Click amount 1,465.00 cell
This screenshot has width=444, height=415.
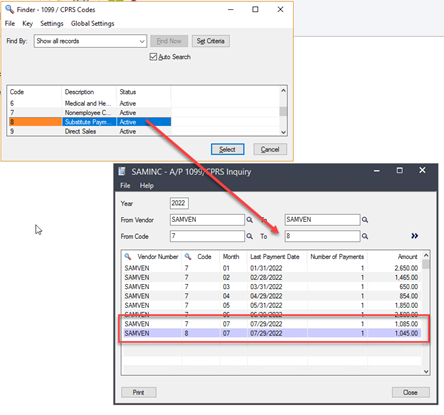[x=406, y=277]
